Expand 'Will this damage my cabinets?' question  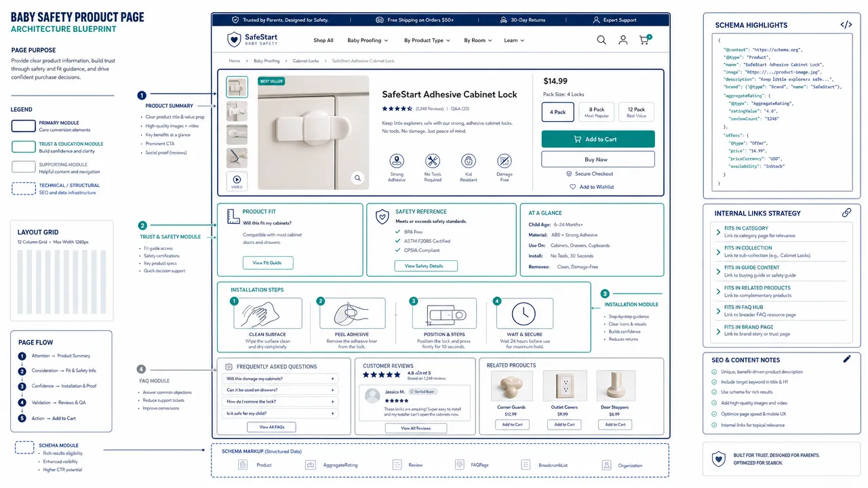point(280,379)
